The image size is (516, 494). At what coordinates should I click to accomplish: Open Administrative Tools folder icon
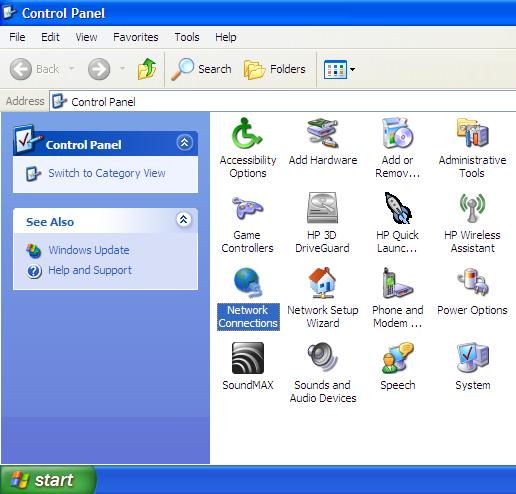(472, 133)
